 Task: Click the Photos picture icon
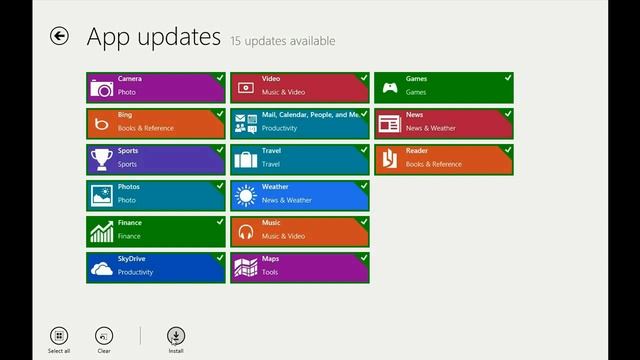[102, 196]
